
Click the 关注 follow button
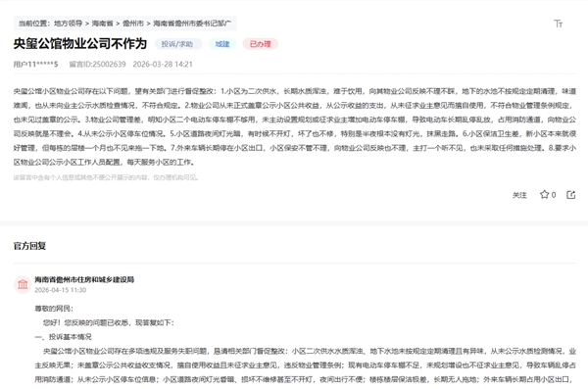click(519, 195)
